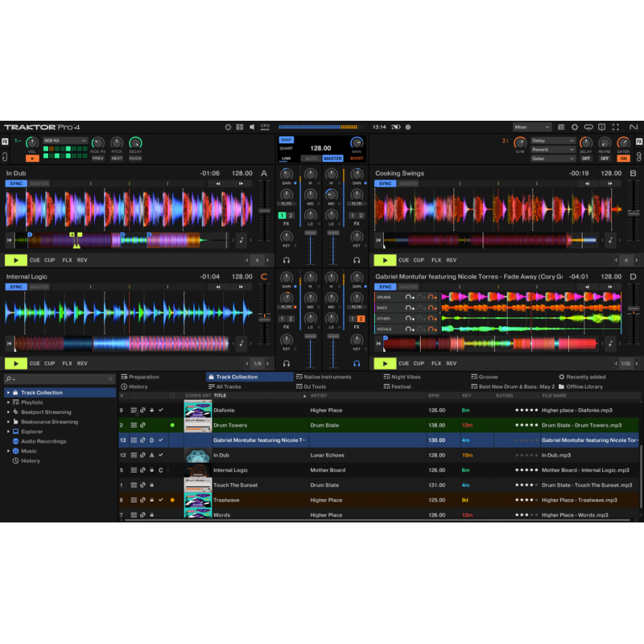Enable the Delay effect OFF button

pos(586,158)
